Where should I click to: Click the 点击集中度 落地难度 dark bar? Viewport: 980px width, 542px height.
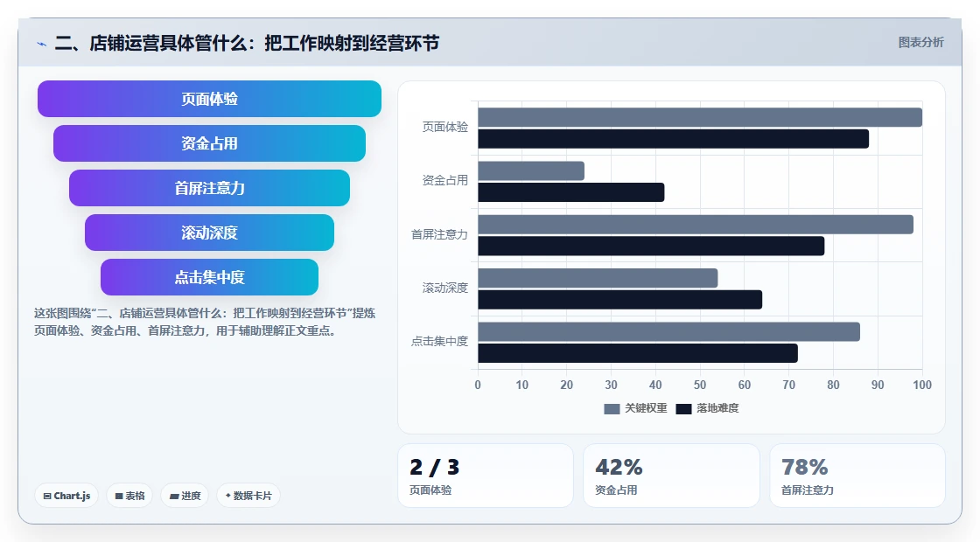point(638,353)
